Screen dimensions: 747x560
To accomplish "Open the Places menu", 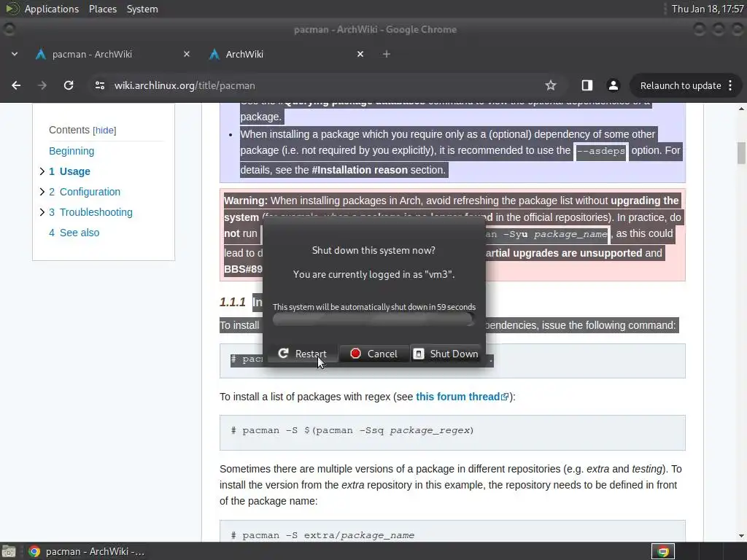I will click(x=103, y=9).
